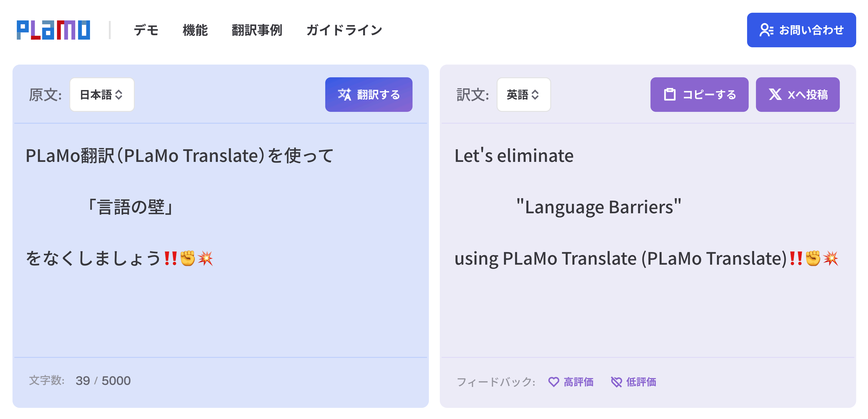Open the デモ menu item

pos(146,30)
